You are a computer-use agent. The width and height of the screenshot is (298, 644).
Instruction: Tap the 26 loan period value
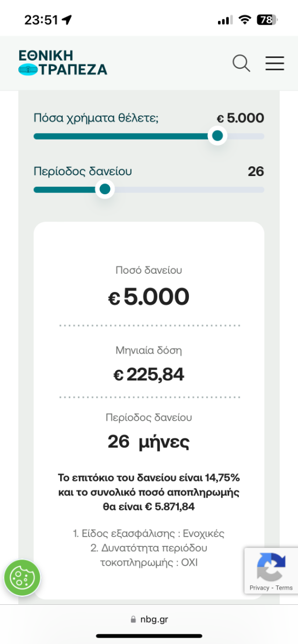256,171
